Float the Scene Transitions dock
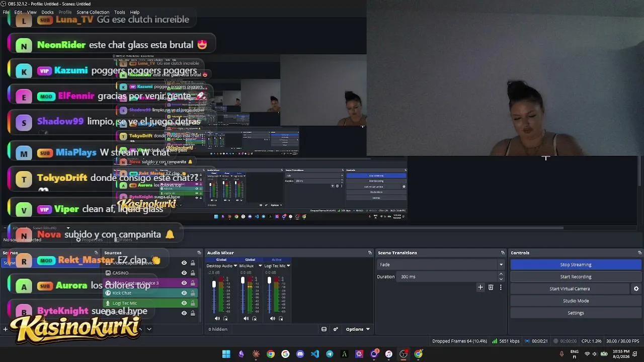This screenshot has height=362, width=644. click(x=503, y=253)
